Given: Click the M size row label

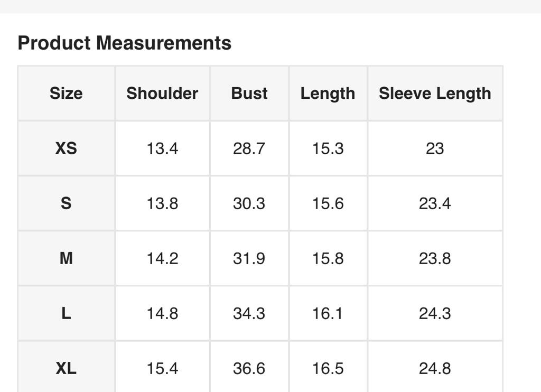Looking at the screenshot, I should [x=66, y=258].
